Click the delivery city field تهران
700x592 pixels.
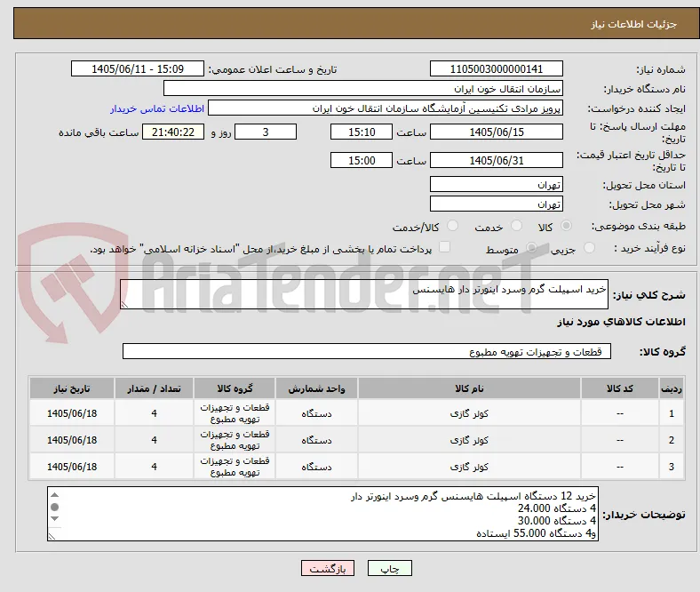[496, 204]
